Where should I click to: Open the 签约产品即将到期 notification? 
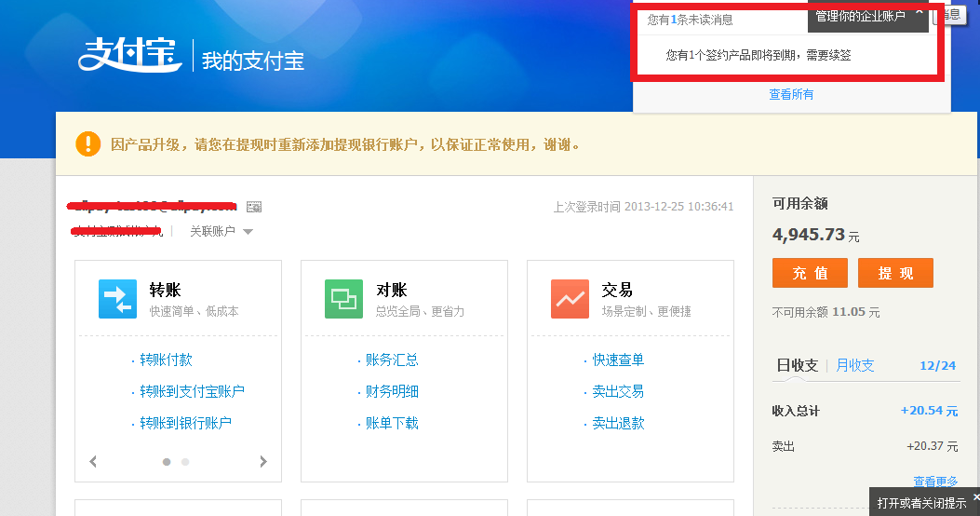click(x=758, y=55)
